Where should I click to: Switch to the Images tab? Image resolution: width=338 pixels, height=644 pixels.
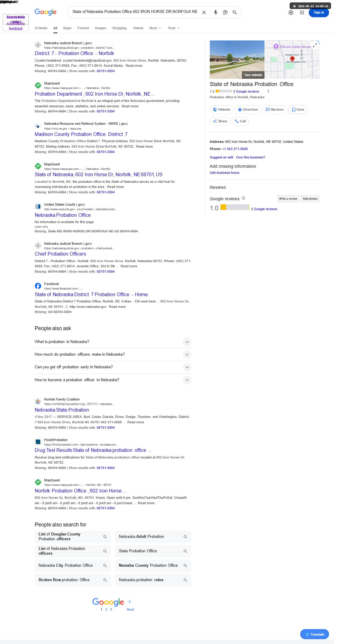(100, 28)
